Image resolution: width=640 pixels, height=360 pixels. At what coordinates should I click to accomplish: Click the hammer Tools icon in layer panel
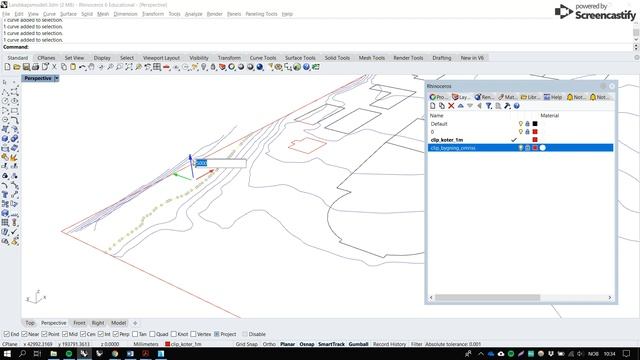pyautogui.click(x=507, y=106)
